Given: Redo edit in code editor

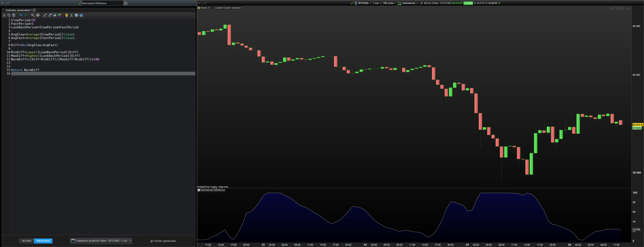Looking at the screenshot, I should pos(26,15).
